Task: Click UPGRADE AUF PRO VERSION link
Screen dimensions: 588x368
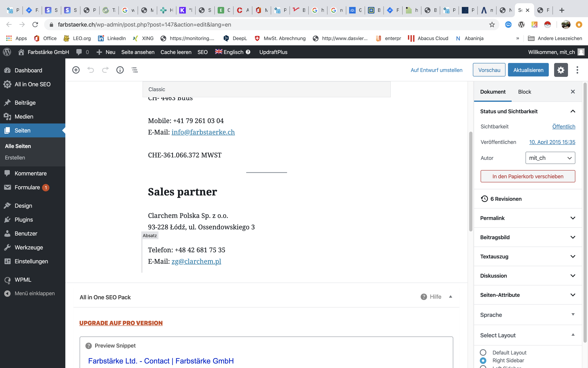Action: point(121,323)
